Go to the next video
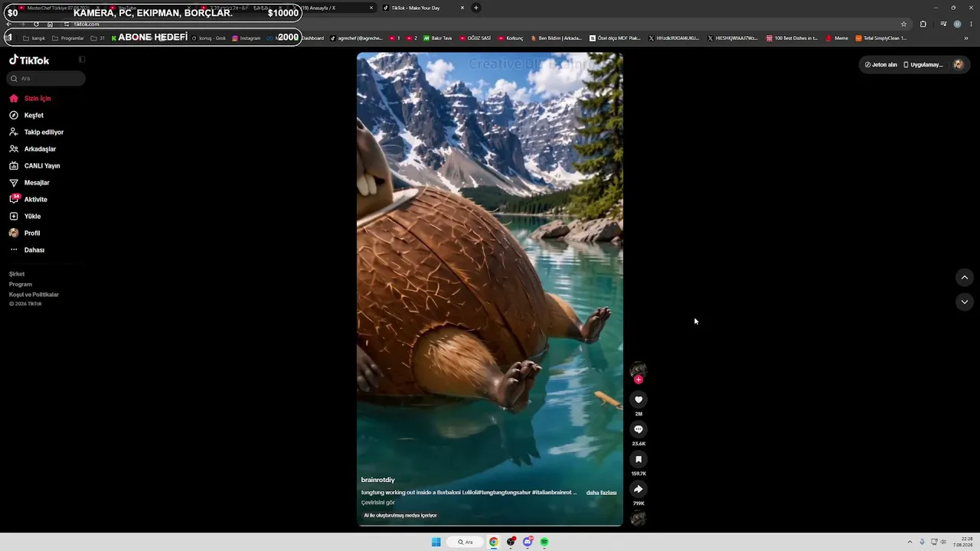 965,302
